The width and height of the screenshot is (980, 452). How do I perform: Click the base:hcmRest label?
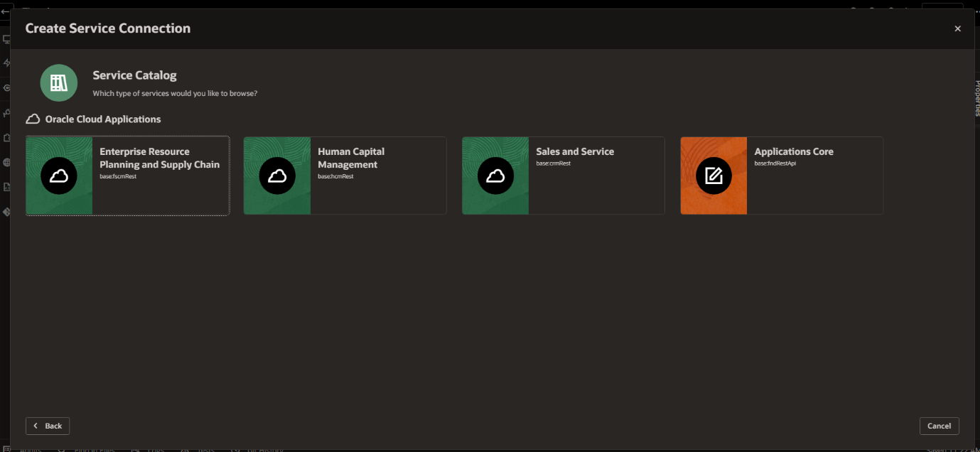point(335,176)
